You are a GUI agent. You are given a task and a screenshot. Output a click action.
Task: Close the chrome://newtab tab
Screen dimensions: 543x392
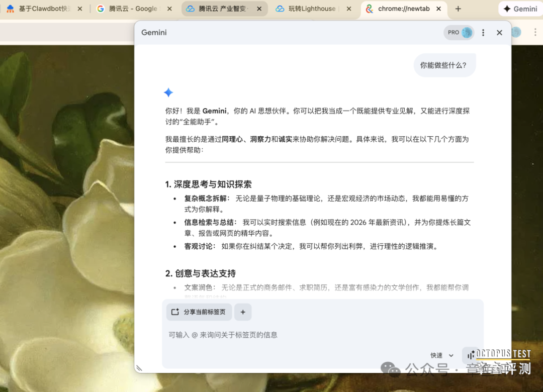click(439, 9)
